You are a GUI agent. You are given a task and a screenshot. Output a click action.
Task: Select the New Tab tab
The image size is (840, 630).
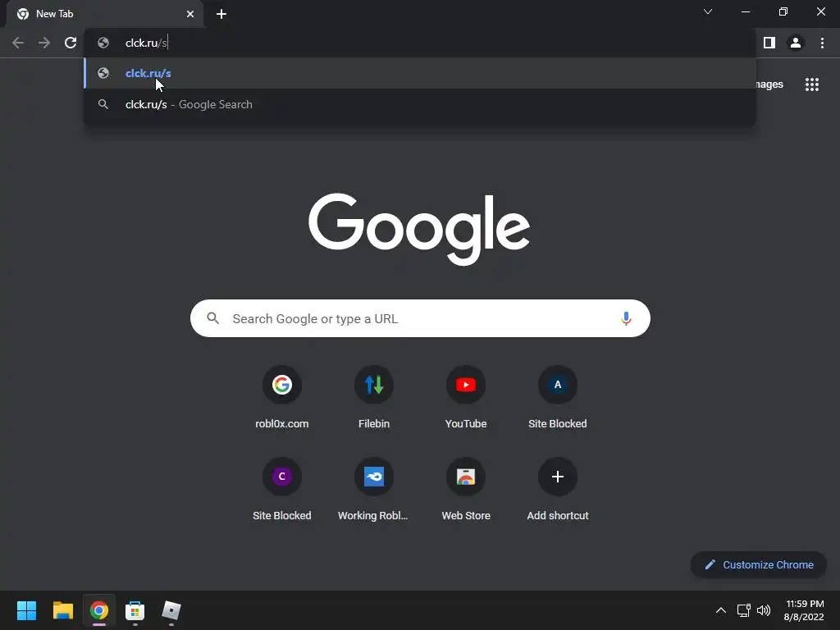pos(105,14)
